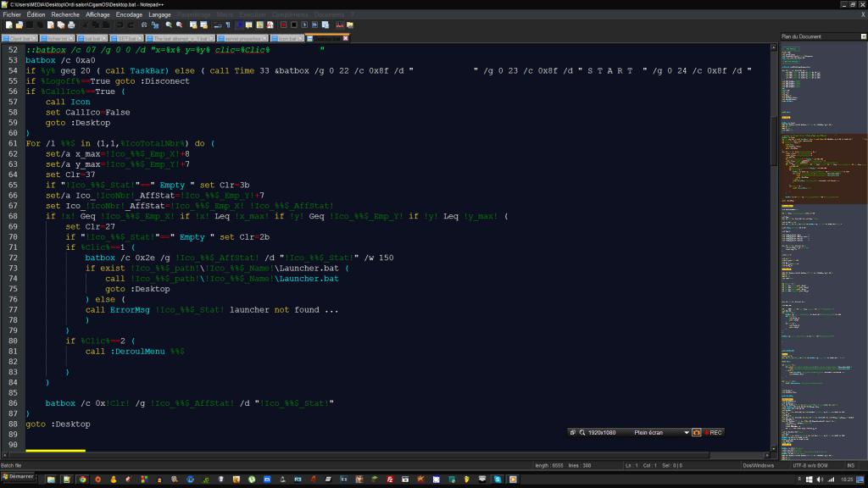The width and height of the screenshot is (868, 488).
Task: Open the Recherche menu
Action: click(65, 15)
